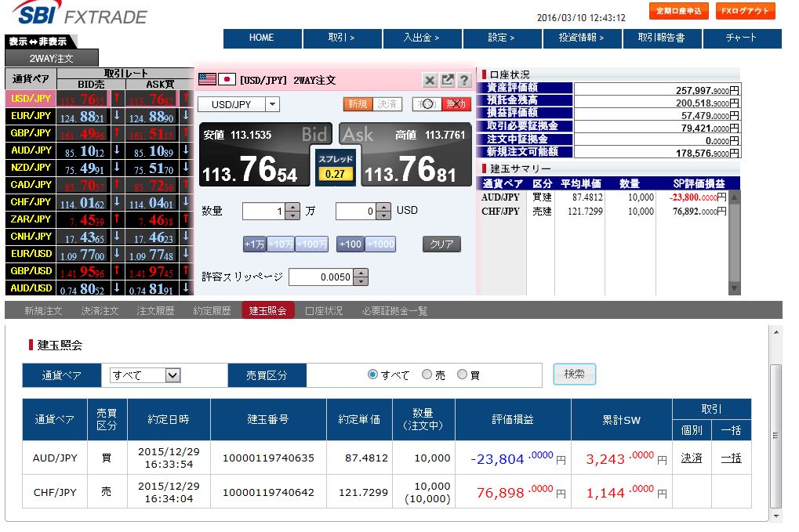Screen dimensions: 799x532
Task: Open 通貨ペア すべて filter dropdown
Action: [173, 375]
